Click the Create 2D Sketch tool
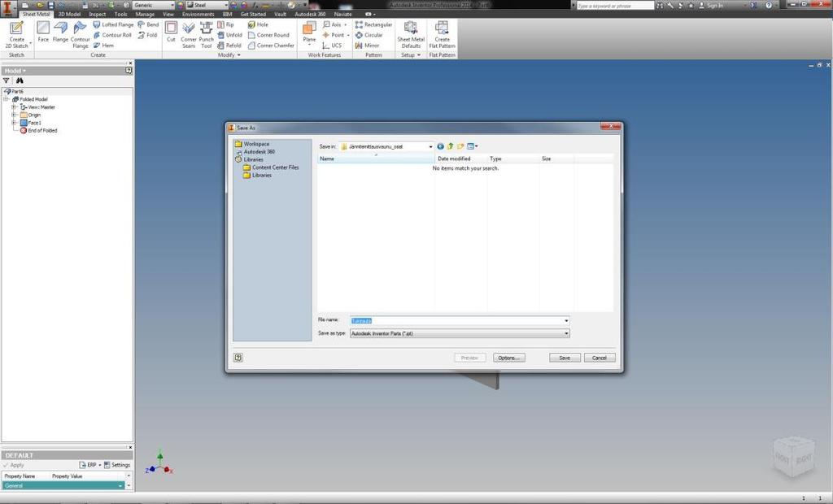This screenshot has height=504, width=833. click(x=16, y=34)
